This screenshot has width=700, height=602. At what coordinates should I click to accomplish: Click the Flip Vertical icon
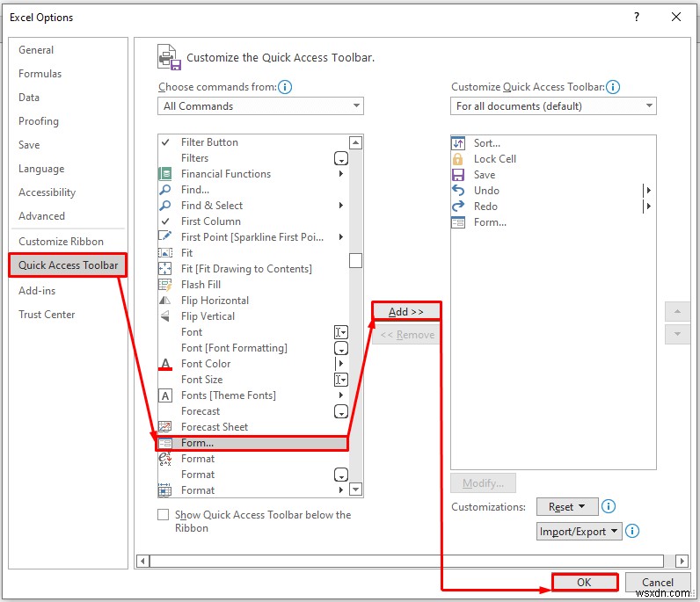tap(165, 316)
